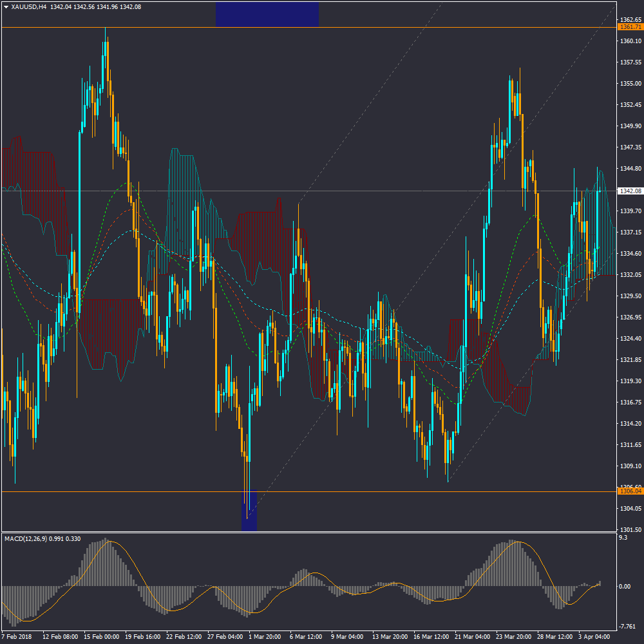Click the triangle arrow beside XAUUSD,H4
This screenshot has height=644, width=644.
click(6, 6)
